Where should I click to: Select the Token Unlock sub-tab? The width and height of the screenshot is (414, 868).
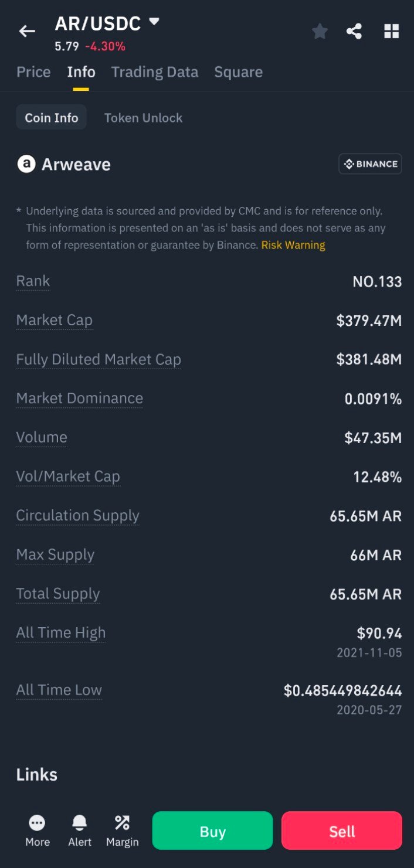click(x=143, y=118)
